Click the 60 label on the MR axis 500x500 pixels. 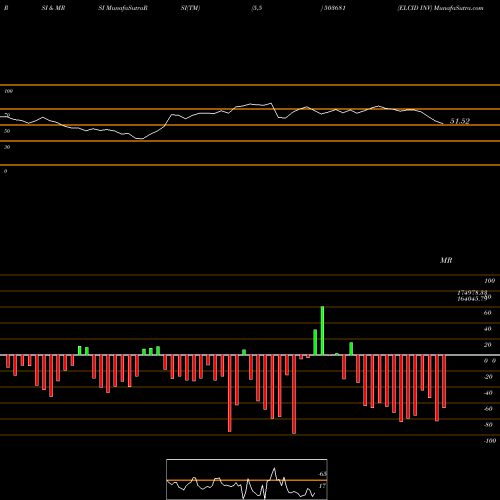click(x=487, y=313)
